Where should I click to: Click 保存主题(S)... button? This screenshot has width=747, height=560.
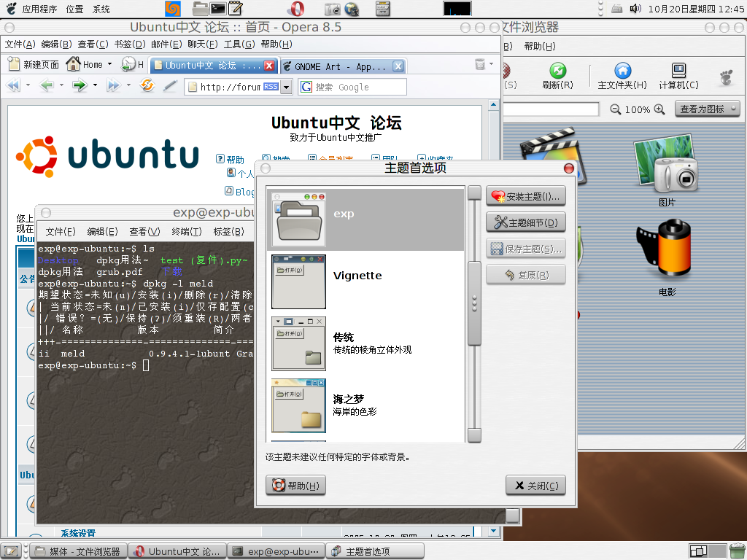(526, 249)
